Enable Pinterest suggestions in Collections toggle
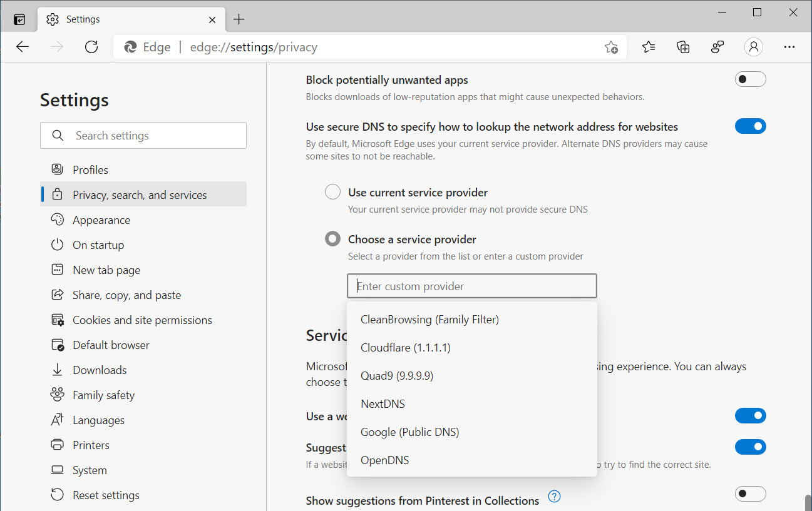This screenshot has width=812, height=511. pyautogui.click(x=750, y=494)
